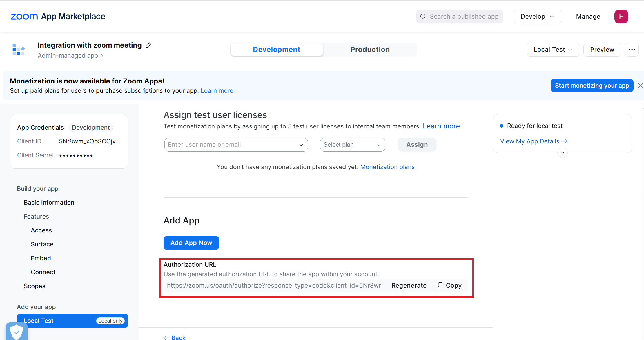Open the Develop dropdown
This screenshot has height=340, width=644.
pos(538,17)
